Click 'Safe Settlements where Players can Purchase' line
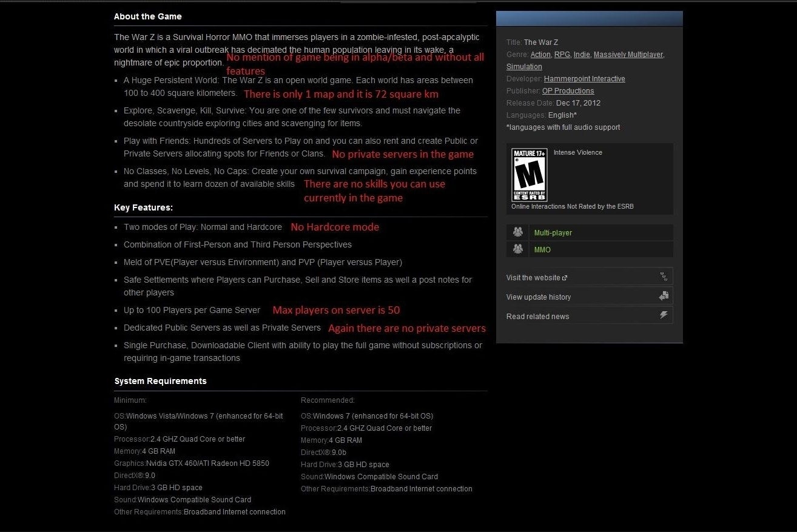 298,286
